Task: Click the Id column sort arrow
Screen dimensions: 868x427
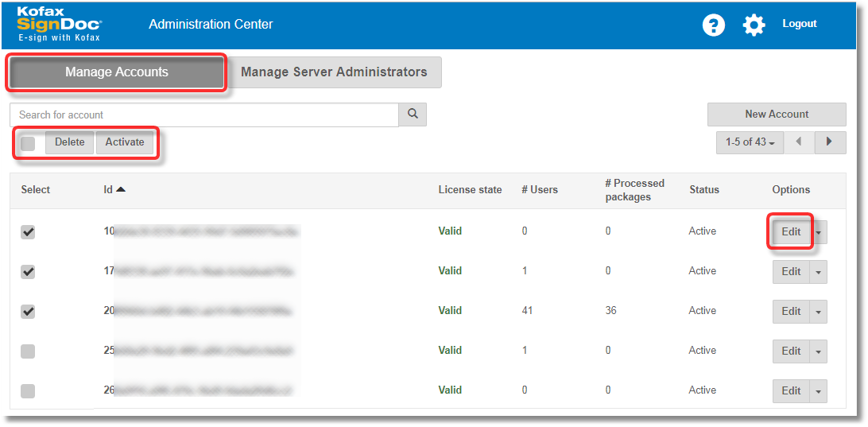Action: (x=120, y=190)
